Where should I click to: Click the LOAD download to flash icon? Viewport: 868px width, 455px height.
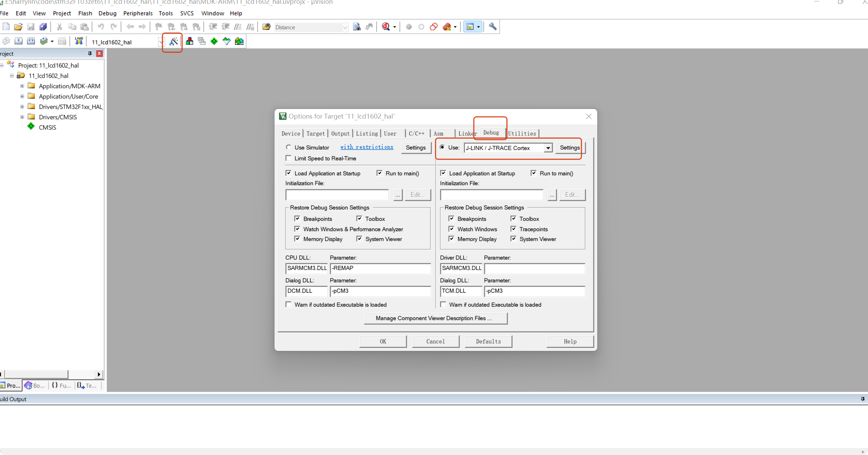pyautogui.click(x=79, y=41)
